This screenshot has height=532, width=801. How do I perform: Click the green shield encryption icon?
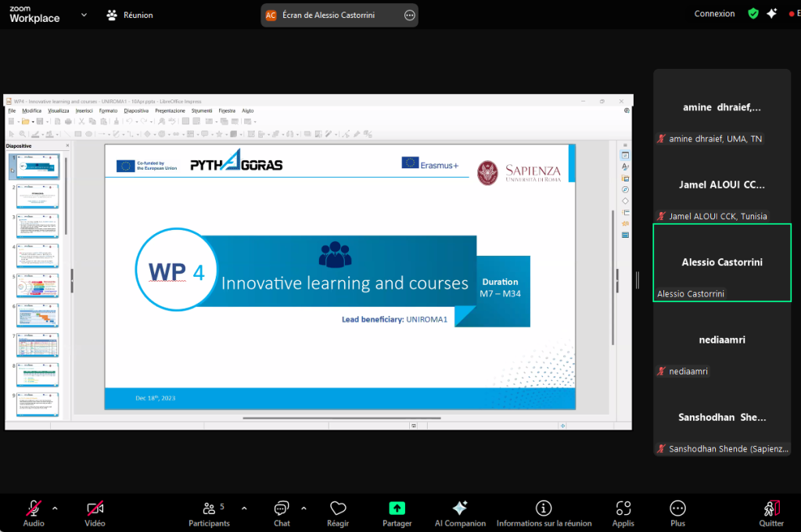pos(753,14)
